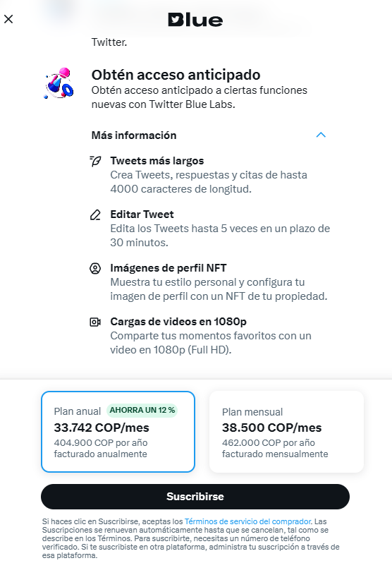
Task: Select the Plan anual option
Action: (x=118, y=432)
